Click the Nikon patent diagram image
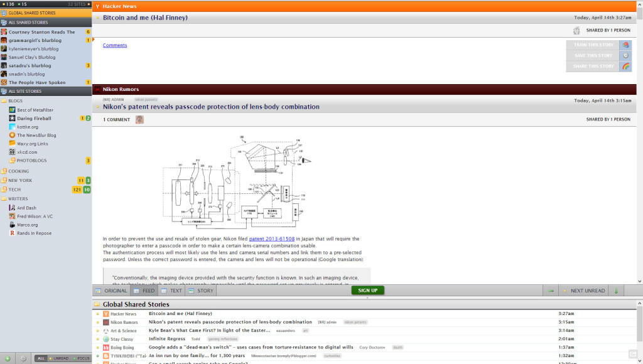643x364 pixels. (x=237, y=181)
